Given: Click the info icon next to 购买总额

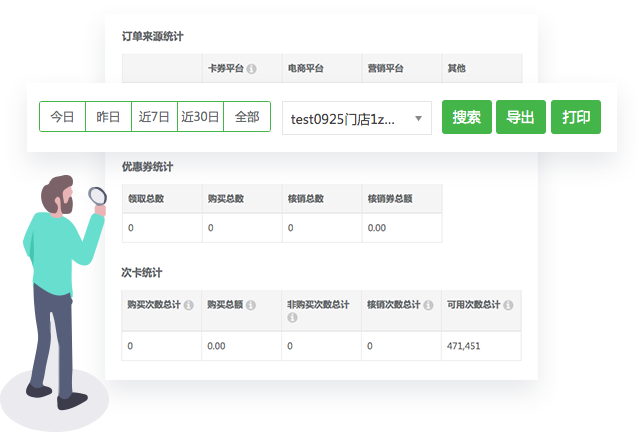Looking at the screenshot, I should (250, 304).
